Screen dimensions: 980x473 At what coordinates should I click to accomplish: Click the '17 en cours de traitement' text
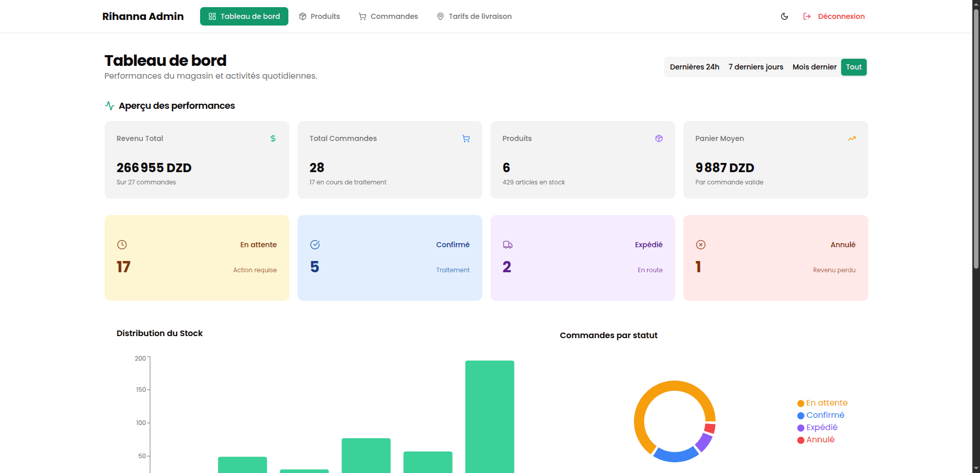click(348, 182)
